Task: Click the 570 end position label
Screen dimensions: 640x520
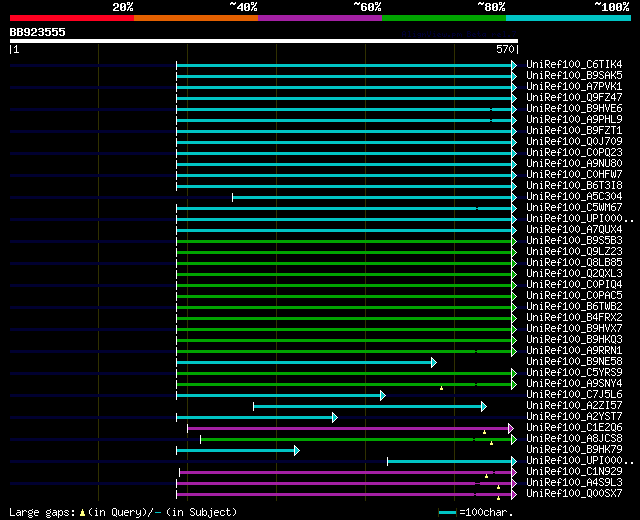Action: 505,49
